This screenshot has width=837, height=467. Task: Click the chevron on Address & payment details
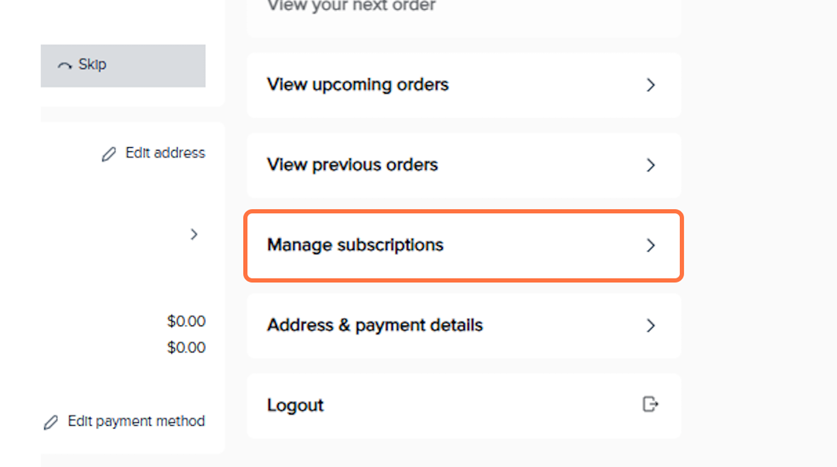(x=650, y=325)
